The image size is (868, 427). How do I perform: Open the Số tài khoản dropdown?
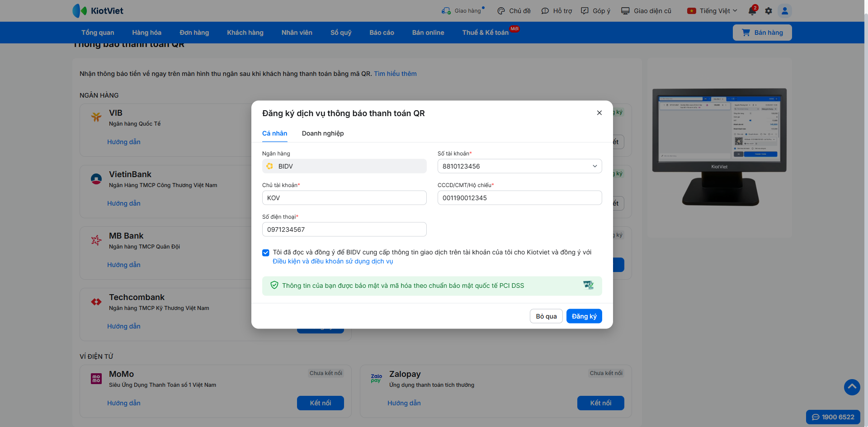tap(520, 166)
